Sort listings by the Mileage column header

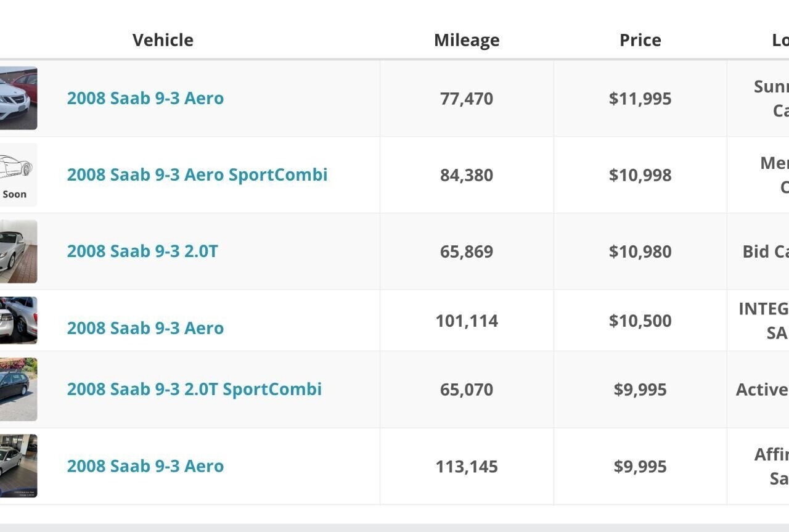coord(467,40)
